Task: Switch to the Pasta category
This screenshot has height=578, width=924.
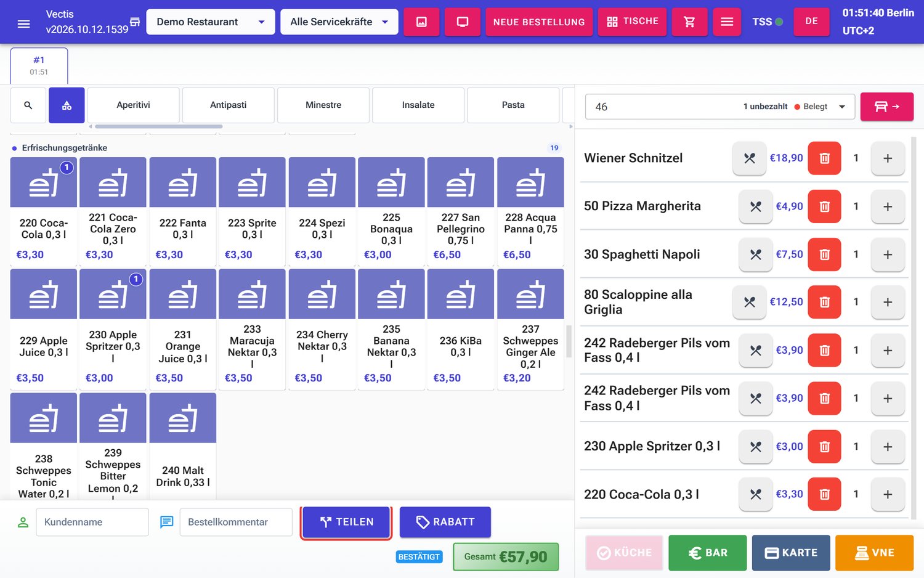Action: (x=513, y=105)
